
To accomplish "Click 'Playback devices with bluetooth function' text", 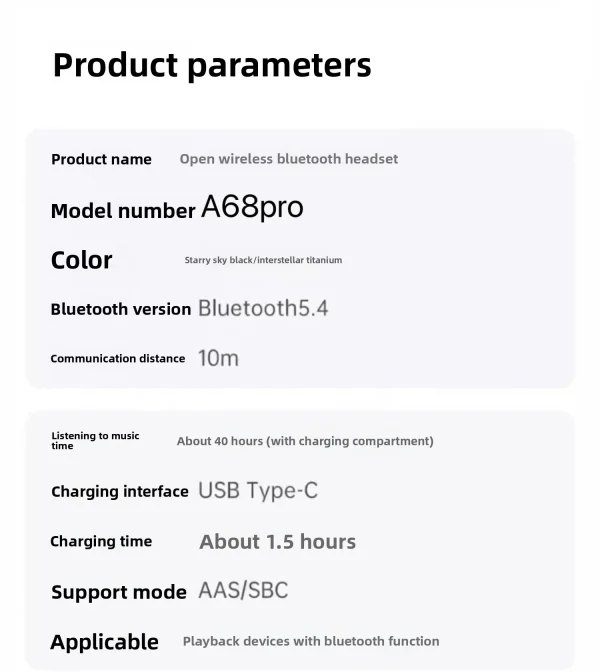I will coord(311,641).
